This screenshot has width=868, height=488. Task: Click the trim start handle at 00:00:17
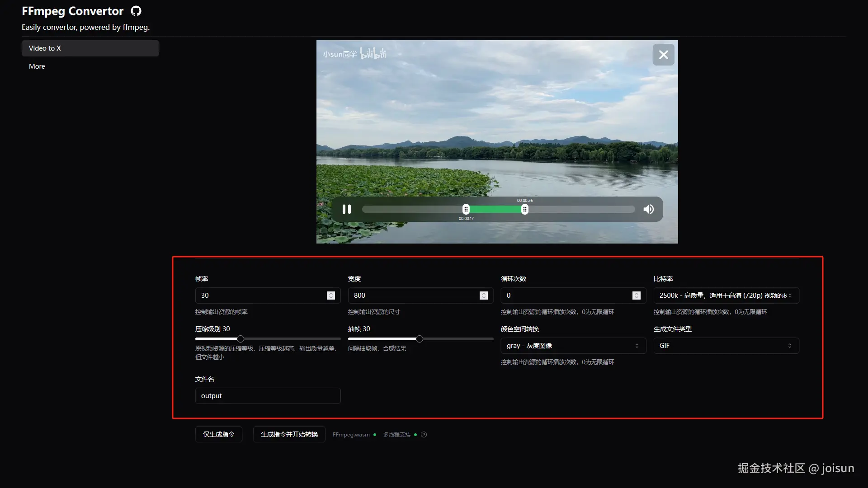tap(466, 209)
